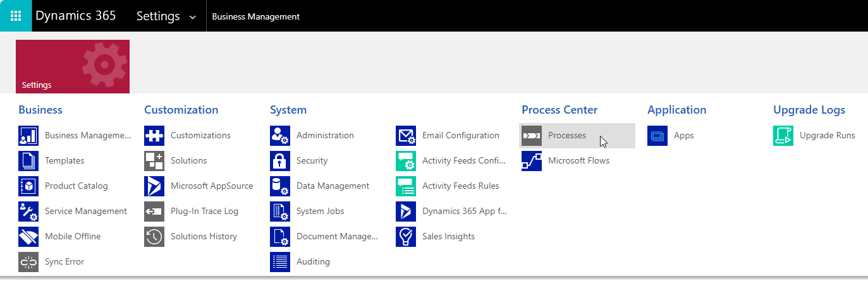
Task: Click the Dynamics 365 App for Outlook icon
Action: point(406,212)
